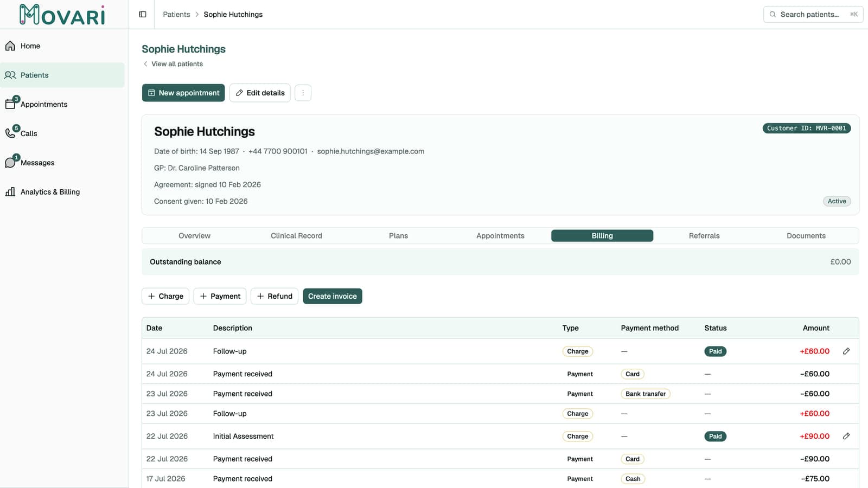Click the Customer ID MVR-0001 badge
Screen dimensions: 868x488
[x=806, y=129]
